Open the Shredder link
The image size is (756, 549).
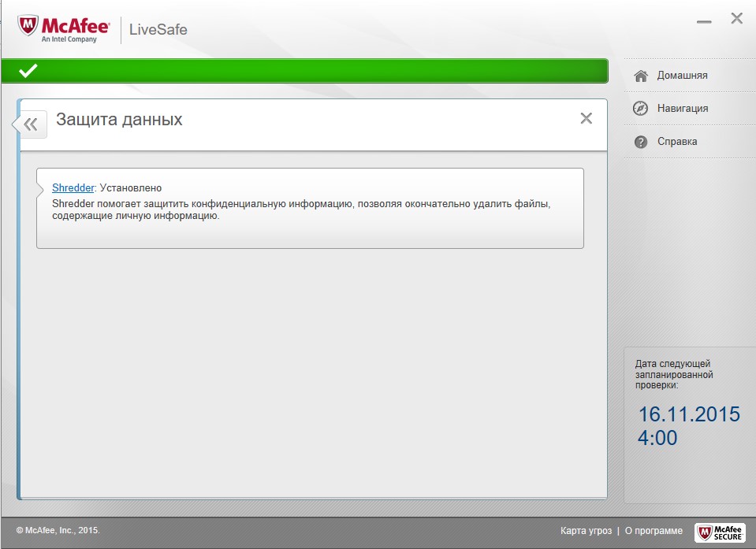pos(73,187)
